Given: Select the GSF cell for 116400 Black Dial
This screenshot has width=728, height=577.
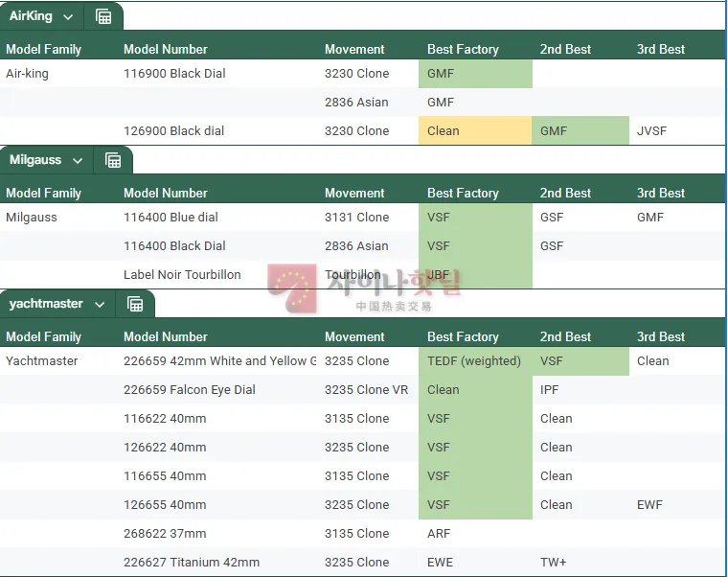Looking at the screenshot, I should click(x=552, y=246).
